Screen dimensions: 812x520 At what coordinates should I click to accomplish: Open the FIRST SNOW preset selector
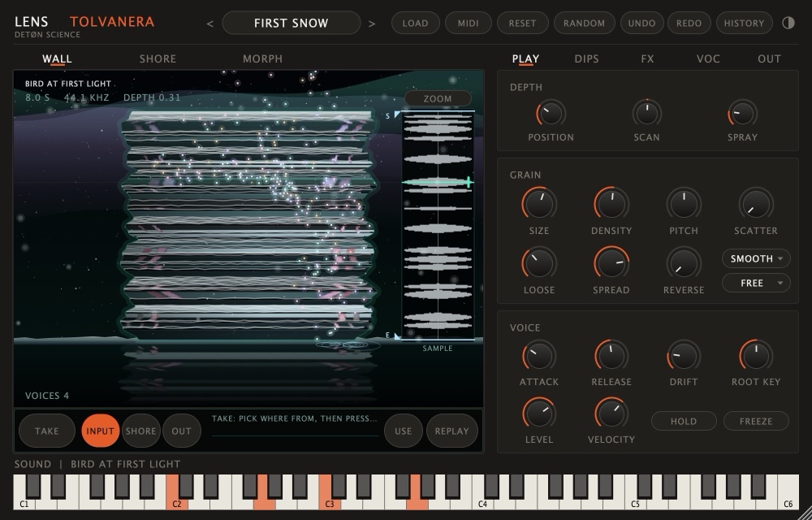291,24
